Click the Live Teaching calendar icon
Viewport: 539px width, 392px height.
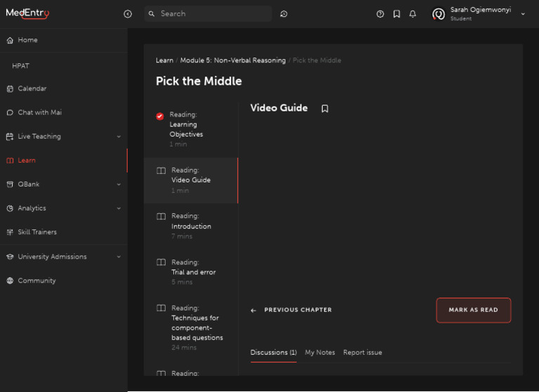click(10, 136)
